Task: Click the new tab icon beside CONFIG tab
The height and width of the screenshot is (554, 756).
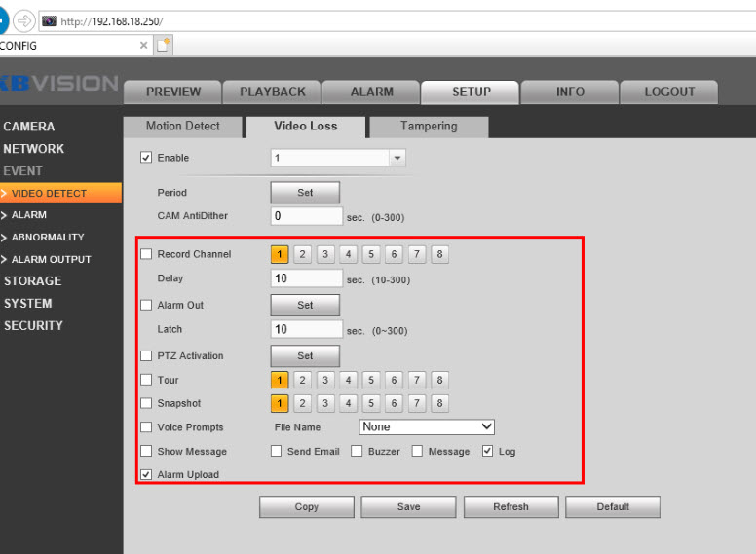Action: pyautogui.click(x=164, y=45)
